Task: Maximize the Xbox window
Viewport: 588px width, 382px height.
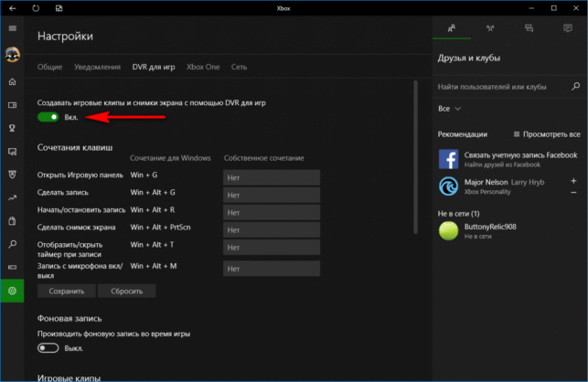Action: point(553,8)
